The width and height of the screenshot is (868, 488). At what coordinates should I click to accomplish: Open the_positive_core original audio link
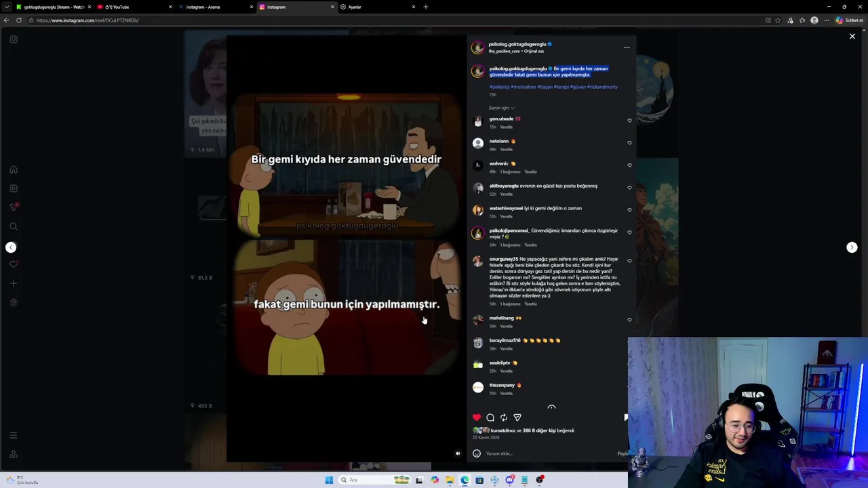516,51
